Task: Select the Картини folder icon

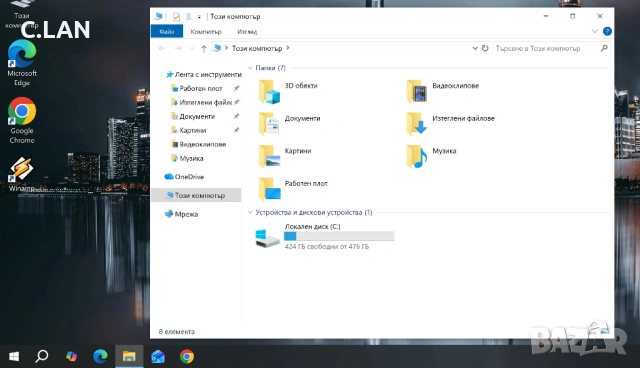Action: [269, 156]
